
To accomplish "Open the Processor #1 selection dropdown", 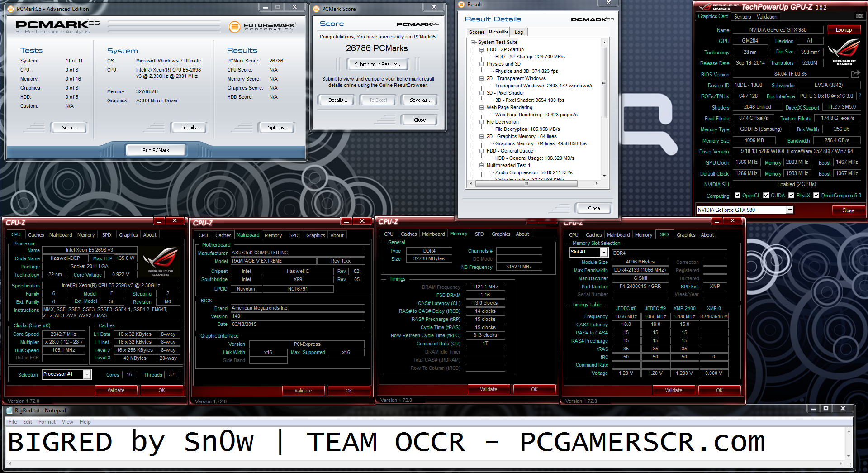I will tap(87, 374).
